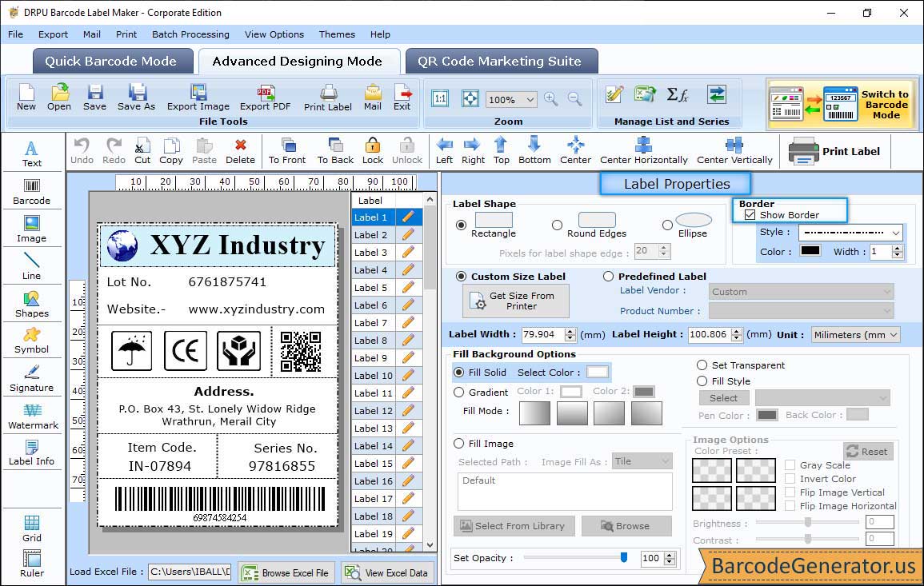Open the Unit Milimeters dropdown
The width and height of the screenshot is (924, 586).
coord(894,334)
